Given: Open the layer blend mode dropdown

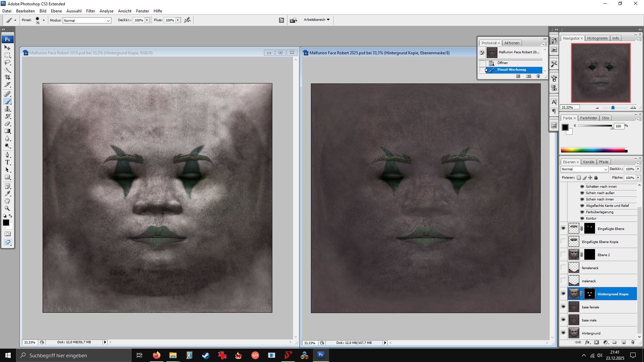Looking at the screenshot, I should coord(584,169).
